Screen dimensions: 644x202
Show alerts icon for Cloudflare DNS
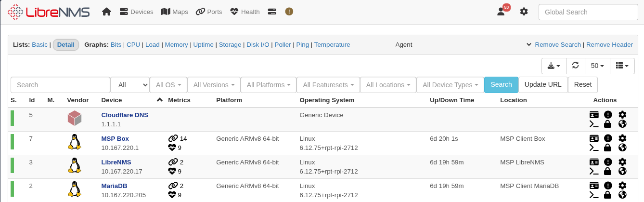pos(608,115)
